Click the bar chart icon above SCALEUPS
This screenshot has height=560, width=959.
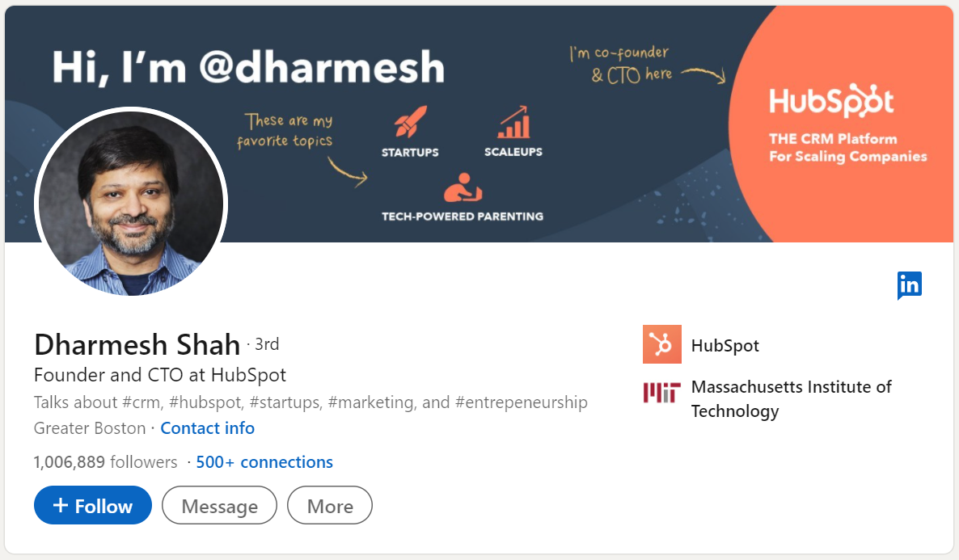[512, 123]
